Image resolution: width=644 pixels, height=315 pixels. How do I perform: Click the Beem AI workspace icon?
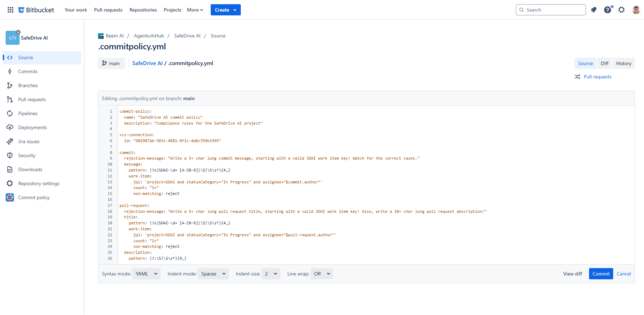click(101, 36)
